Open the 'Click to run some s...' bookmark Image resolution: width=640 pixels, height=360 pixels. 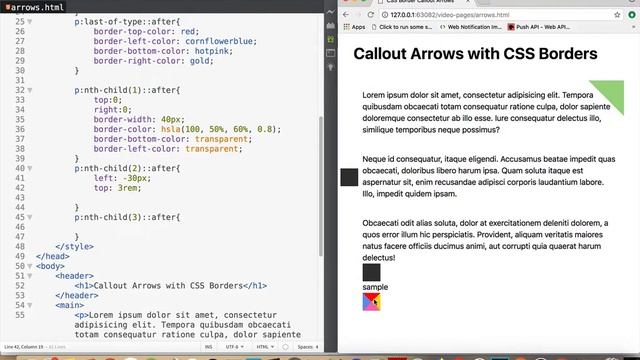(402, 27)
